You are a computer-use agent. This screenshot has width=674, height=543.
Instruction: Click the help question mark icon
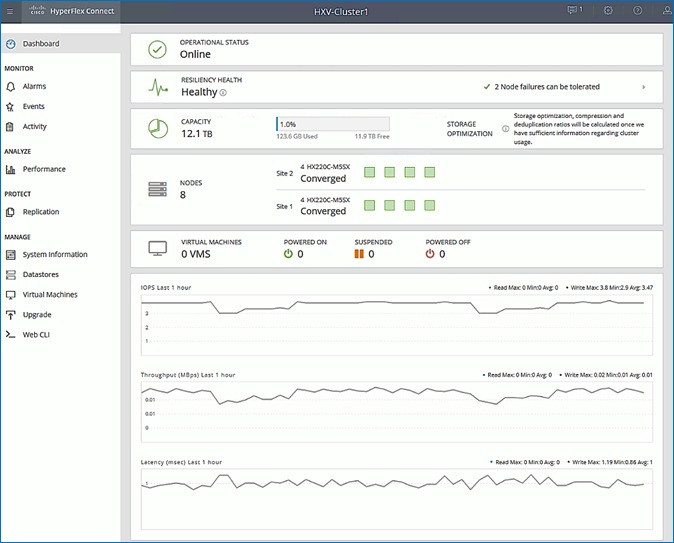[638, 10]
